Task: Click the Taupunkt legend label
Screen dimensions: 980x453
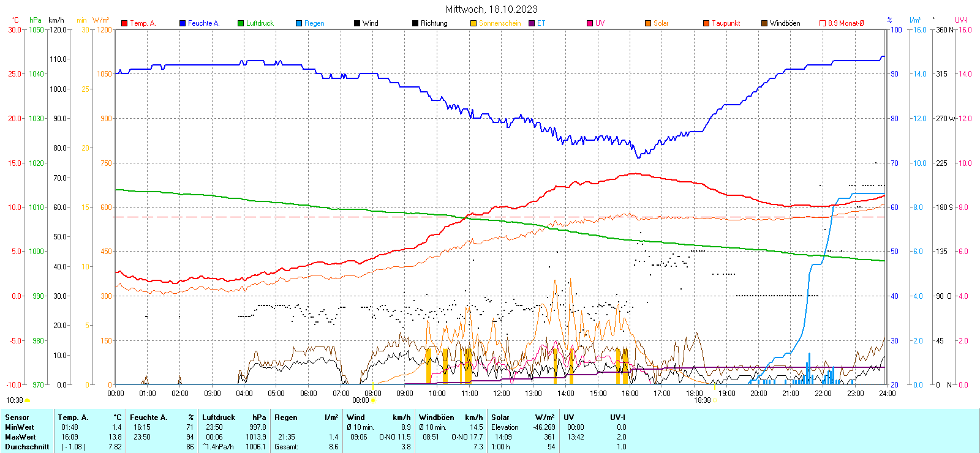Action: click(726, 23)
